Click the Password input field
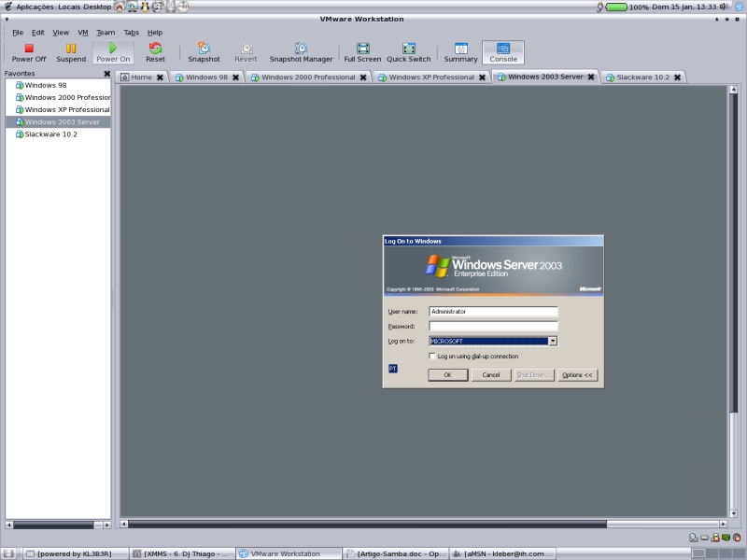Image resolution: width=747 pixels, height=560 pixels. 493,326
